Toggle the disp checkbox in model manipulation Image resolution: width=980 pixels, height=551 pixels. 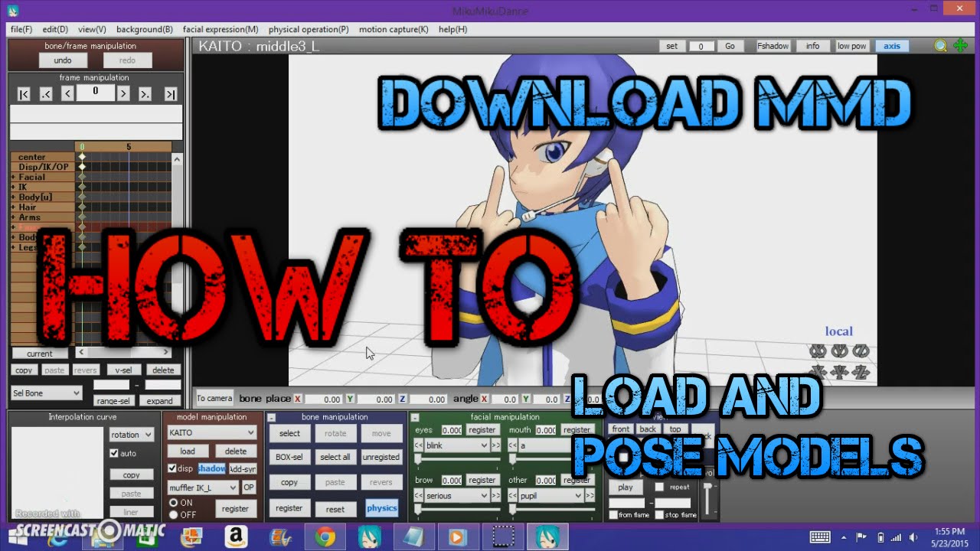172,468
